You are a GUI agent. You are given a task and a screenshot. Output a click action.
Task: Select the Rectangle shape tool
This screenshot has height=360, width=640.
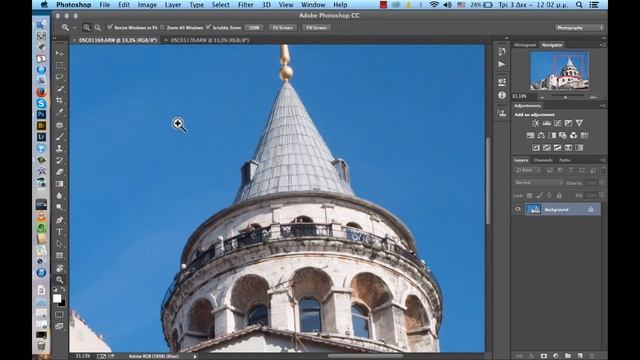click(x=60, y=256)
